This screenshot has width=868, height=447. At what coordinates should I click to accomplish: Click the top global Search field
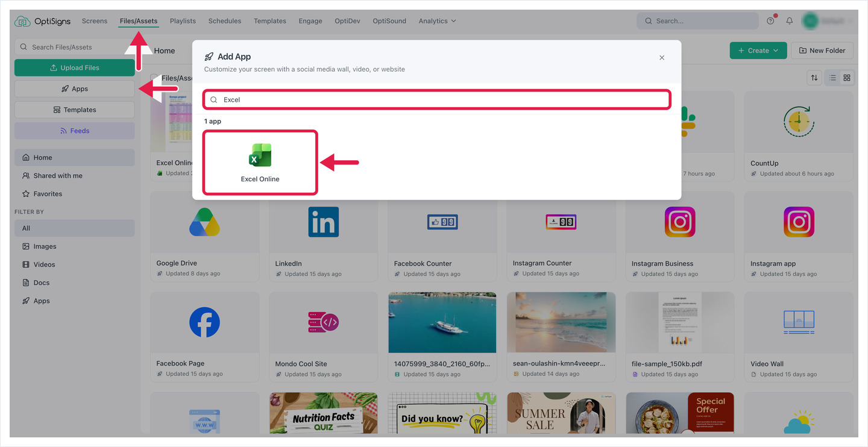click(x=697, y=21)
